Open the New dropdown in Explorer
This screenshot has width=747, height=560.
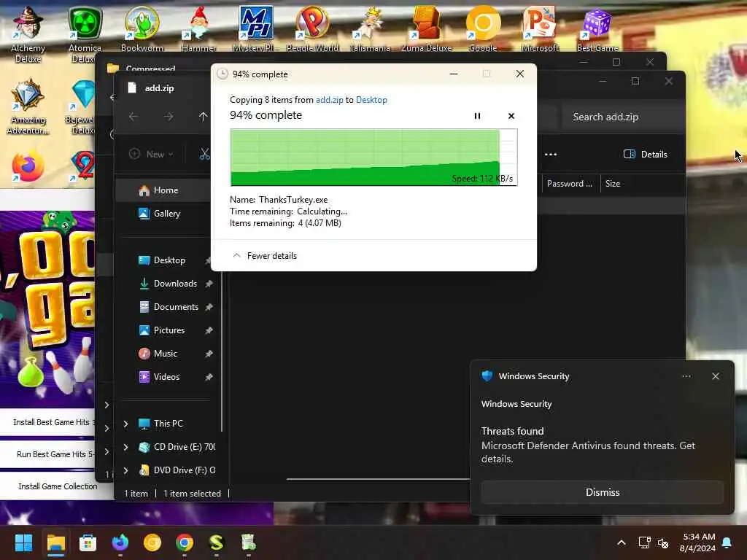152,155
